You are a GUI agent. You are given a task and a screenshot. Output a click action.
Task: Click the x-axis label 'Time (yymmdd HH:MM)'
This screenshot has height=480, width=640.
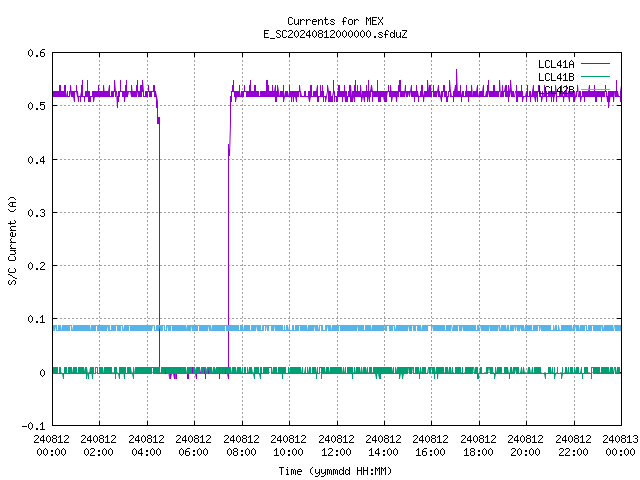[x=335, y=471]
